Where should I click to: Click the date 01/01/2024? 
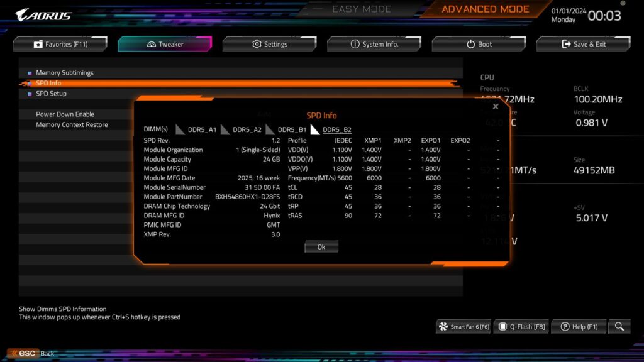pos(569,11)
